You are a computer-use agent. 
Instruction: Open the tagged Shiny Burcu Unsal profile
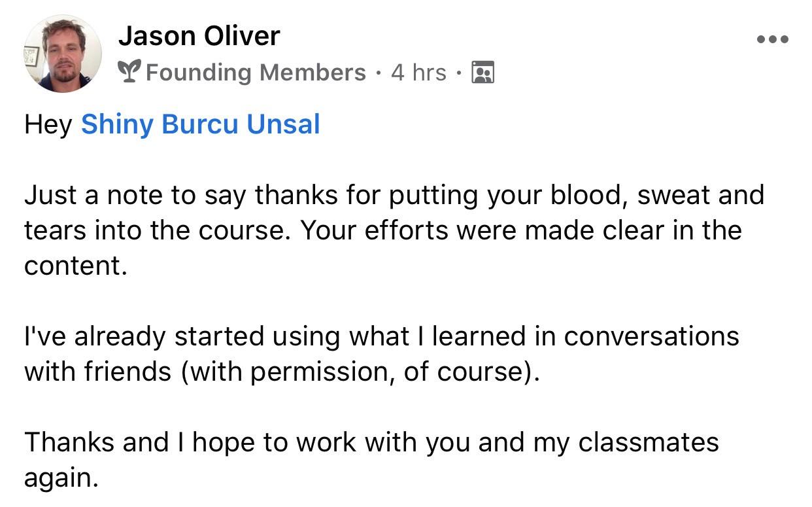tap(200, 124)
